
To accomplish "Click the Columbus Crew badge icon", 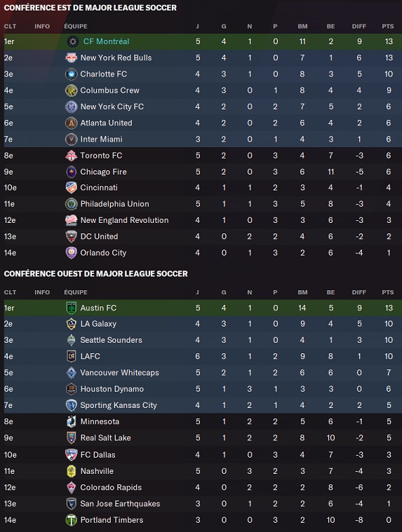I will click(72, 90).
